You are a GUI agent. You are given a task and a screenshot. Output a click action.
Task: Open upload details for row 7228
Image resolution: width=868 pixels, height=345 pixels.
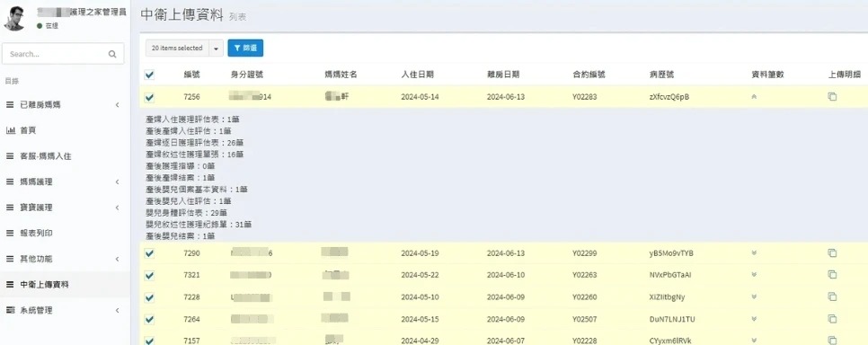click(x=831, y=296)
